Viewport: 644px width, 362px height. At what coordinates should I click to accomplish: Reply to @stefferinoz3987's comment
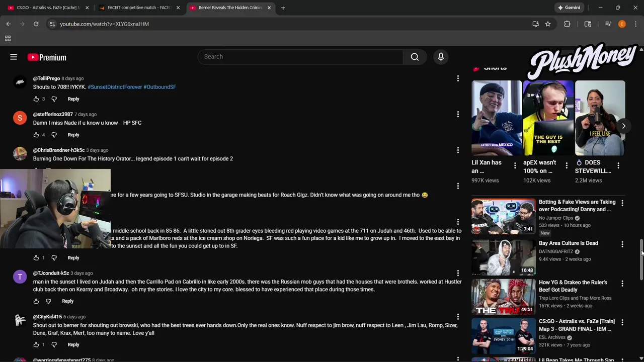click(x=73, y=135)
